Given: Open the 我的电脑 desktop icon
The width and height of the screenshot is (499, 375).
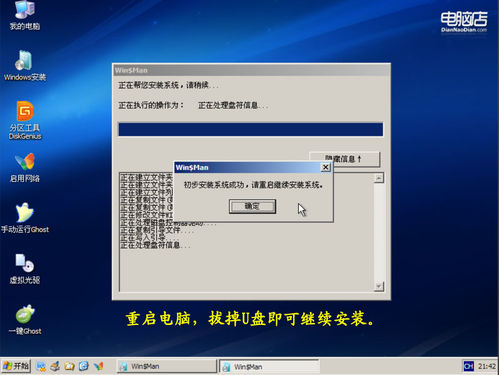Looking at the screenshot, I should pyautogui.click(x=25, y=15).
